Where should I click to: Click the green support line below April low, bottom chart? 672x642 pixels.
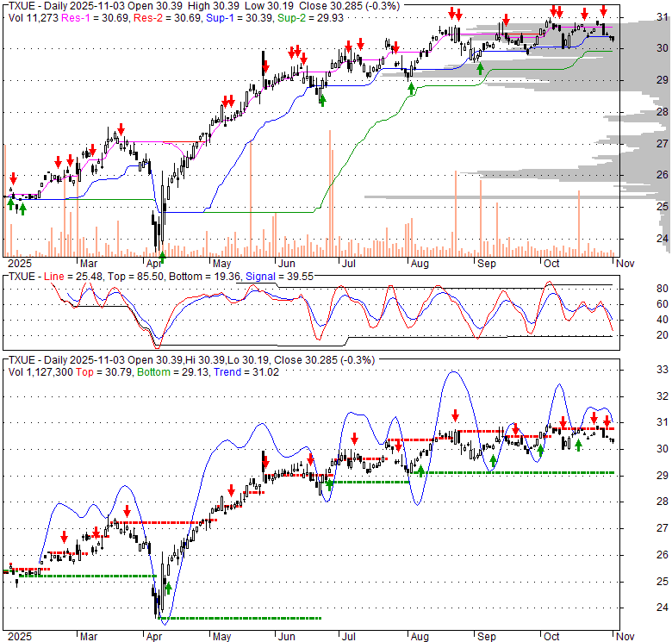pyautogui.click(x=240, y=618)
